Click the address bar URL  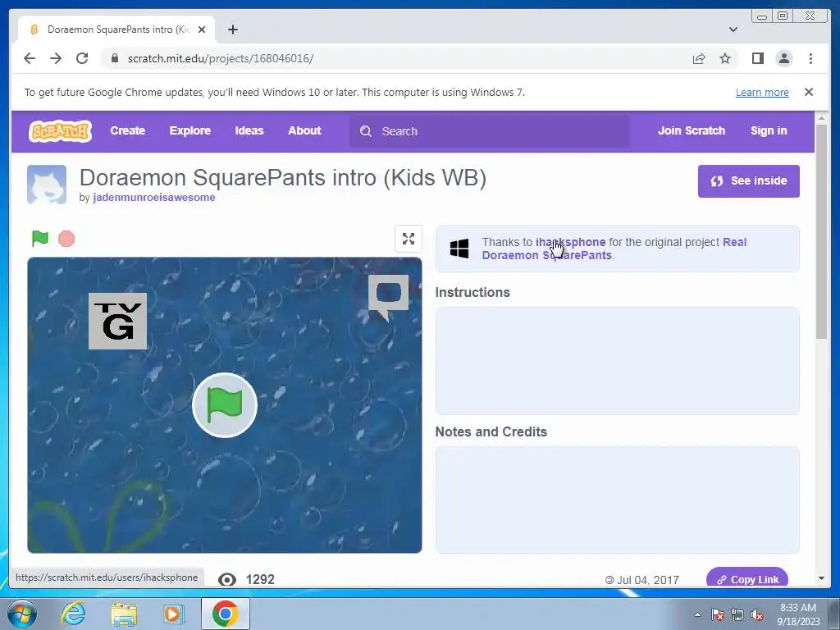coord(221,58)
